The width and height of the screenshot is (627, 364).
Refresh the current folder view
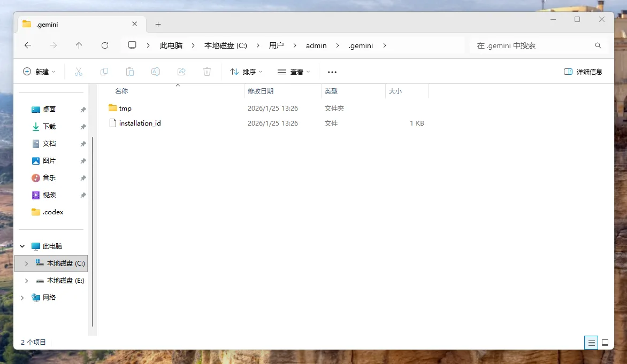(105, 45)
